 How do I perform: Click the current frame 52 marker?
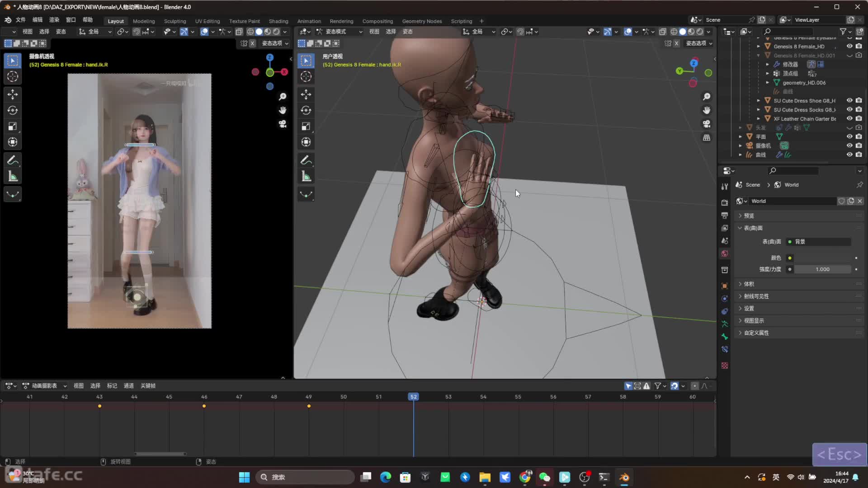413,397
